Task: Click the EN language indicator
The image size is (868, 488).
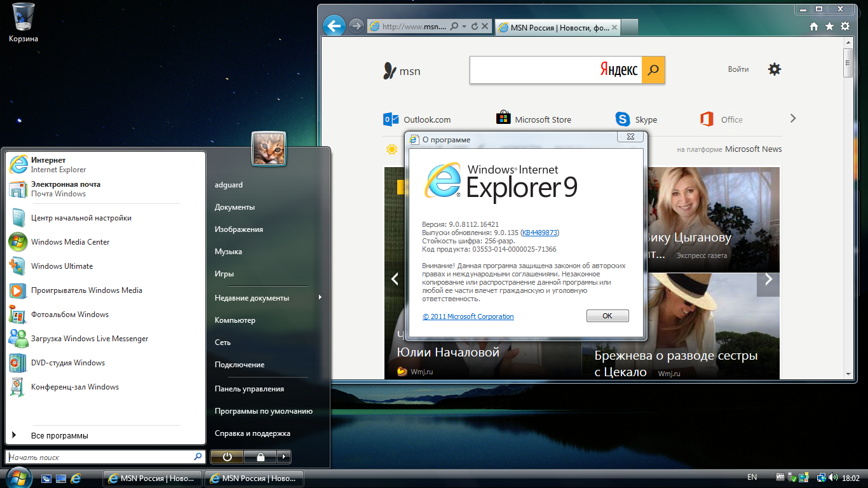Action: [x=752, y=477]
